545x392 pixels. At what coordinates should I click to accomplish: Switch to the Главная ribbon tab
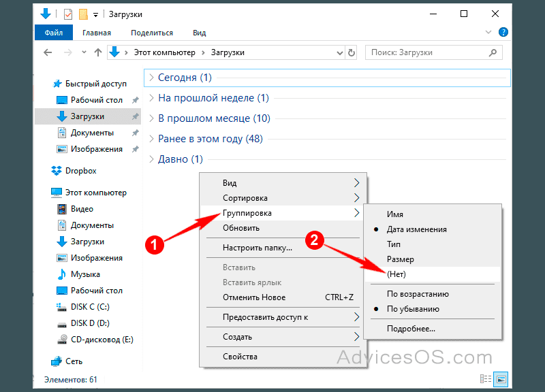tap(97, 33)
